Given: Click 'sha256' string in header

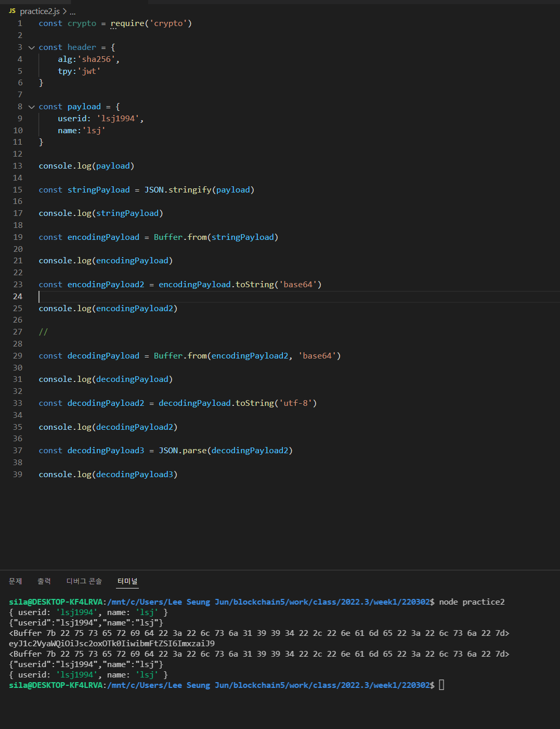Looking at the screenshot, I should pyautogui.click(x=96, y=59).
